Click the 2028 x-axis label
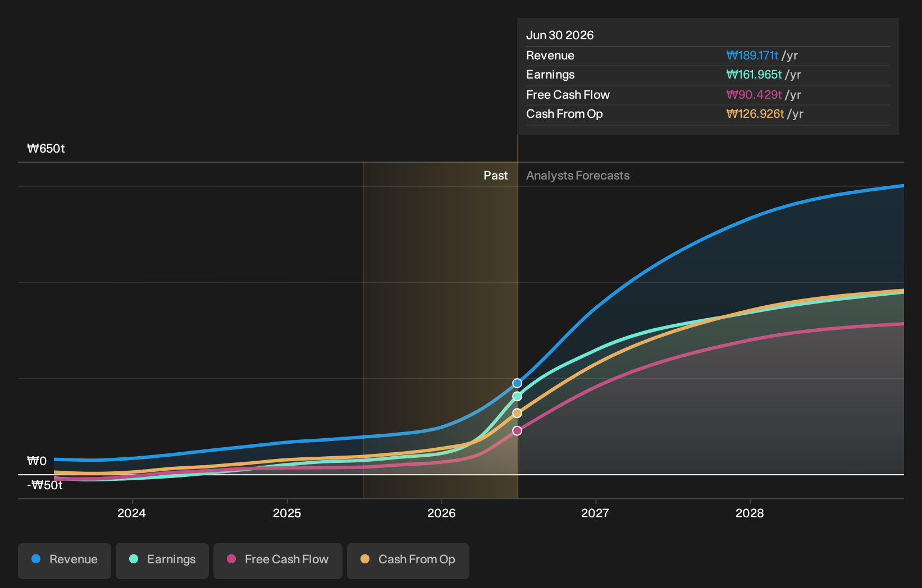Image resolution: width=922 pixels, height=588 pixels. 750,513
